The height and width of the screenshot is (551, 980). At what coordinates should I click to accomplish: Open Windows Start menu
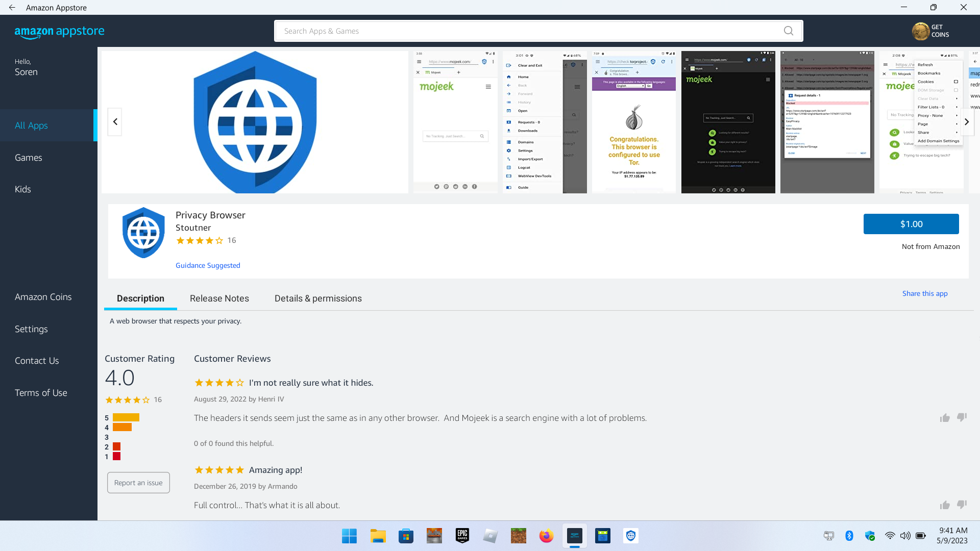click(349, 536)
